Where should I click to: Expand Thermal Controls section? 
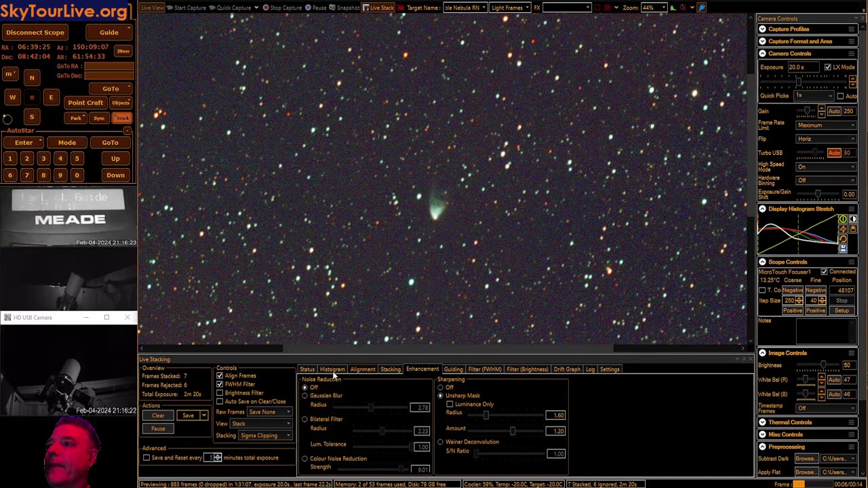click(x=762, y=422)
